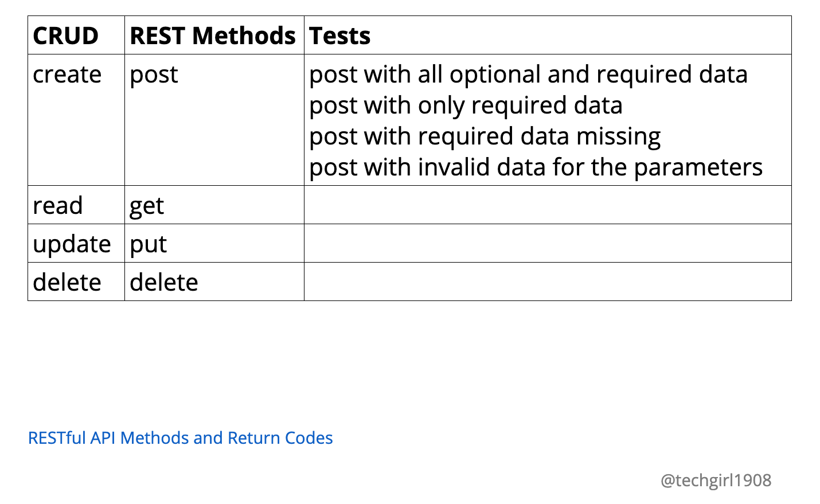The image size is (820, 504).
Task: Click the REST Methods column header
Action: pyautogui.click(x=213, y=36)
